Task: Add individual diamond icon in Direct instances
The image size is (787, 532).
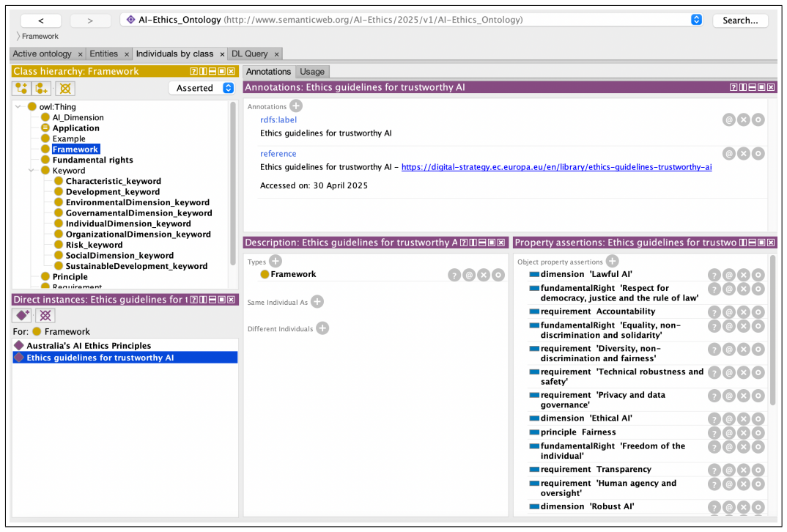Action: [x=22, y=315]
